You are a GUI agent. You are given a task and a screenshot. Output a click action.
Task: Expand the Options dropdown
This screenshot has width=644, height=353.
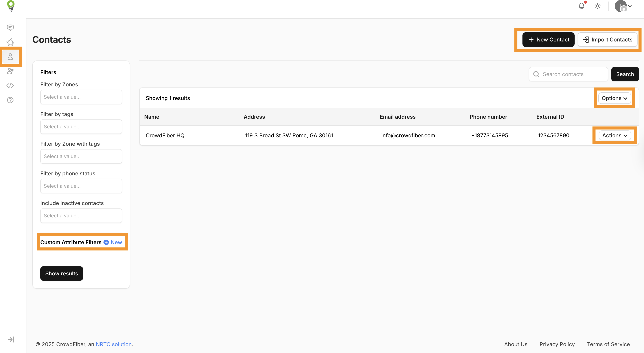click(x=614, y=98)
